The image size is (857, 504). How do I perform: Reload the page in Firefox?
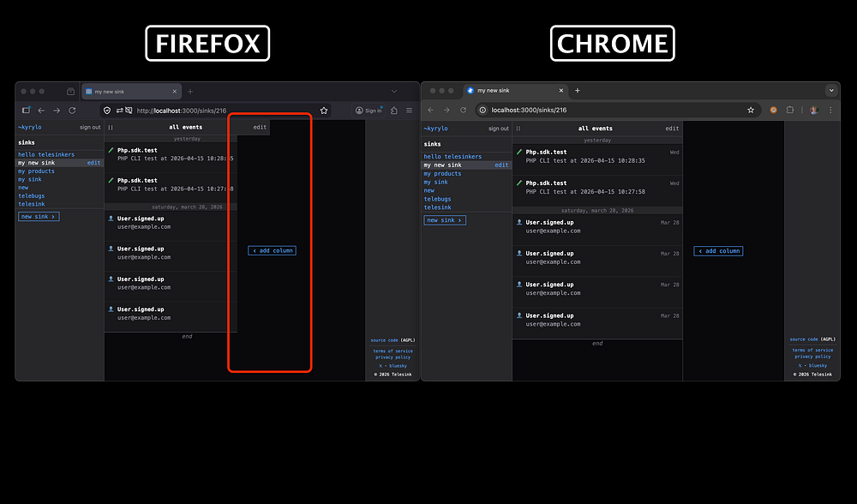coord(72,111)
